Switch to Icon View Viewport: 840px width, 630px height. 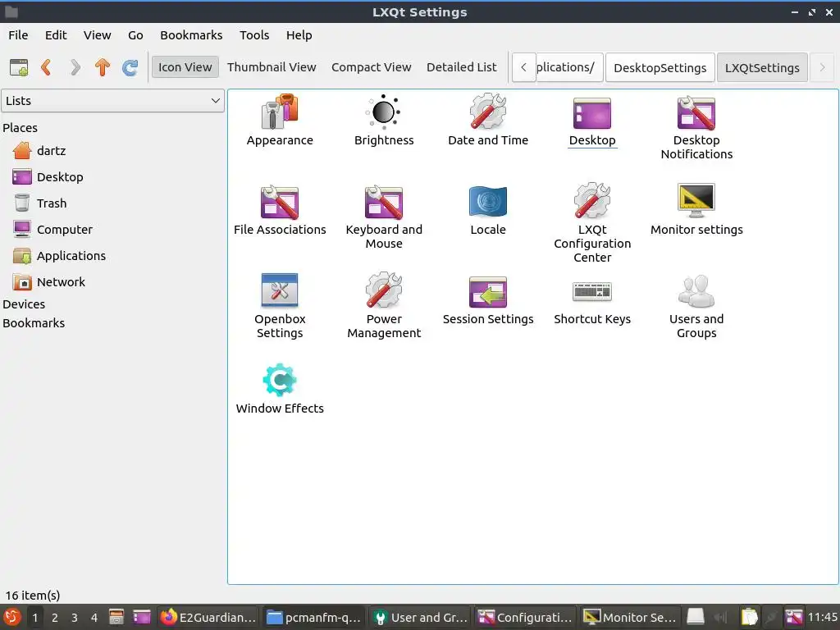(185, 67)
